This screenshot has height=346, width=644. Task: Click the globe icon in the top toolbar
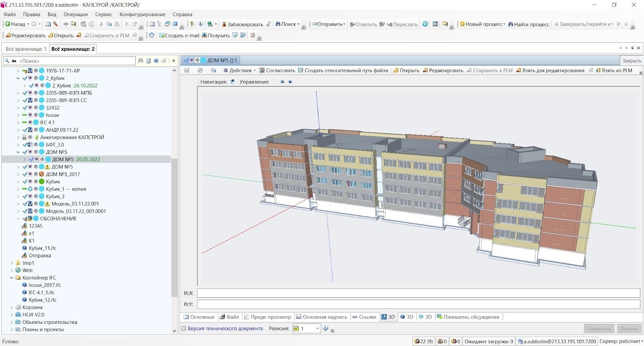point(211,24)
